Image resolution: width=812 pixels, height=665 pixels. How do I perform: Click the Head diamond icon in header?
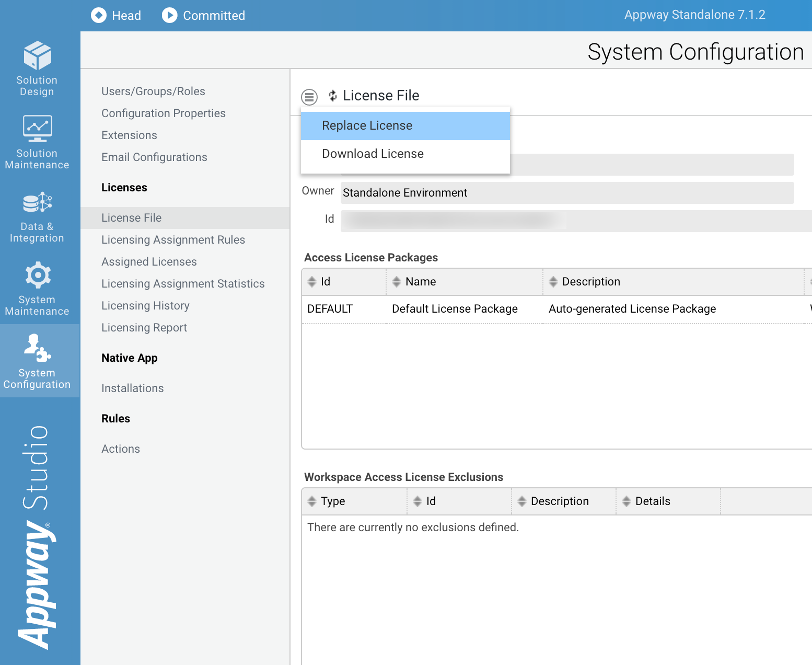click(98, 15)
